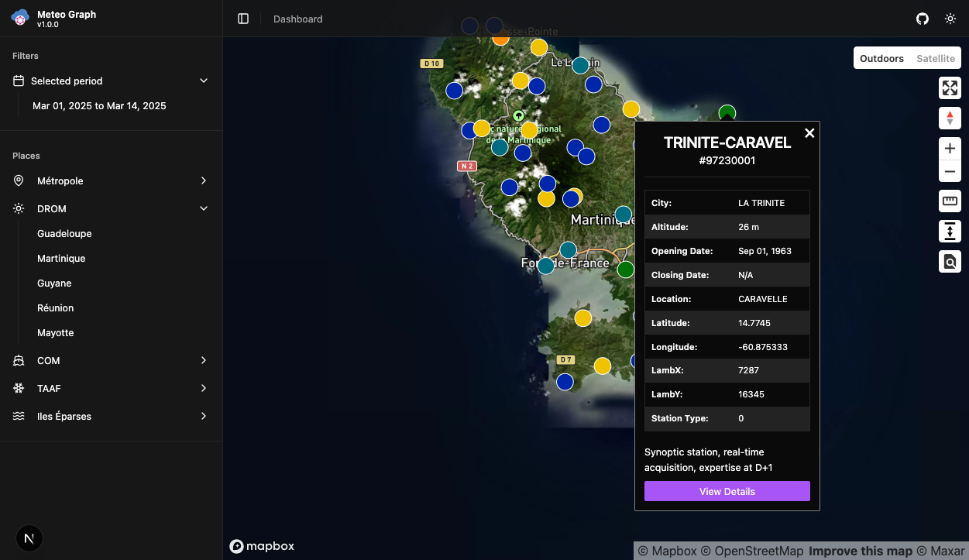
Task: Toggle light/dark theme sun icon
Action: (950, 19)
